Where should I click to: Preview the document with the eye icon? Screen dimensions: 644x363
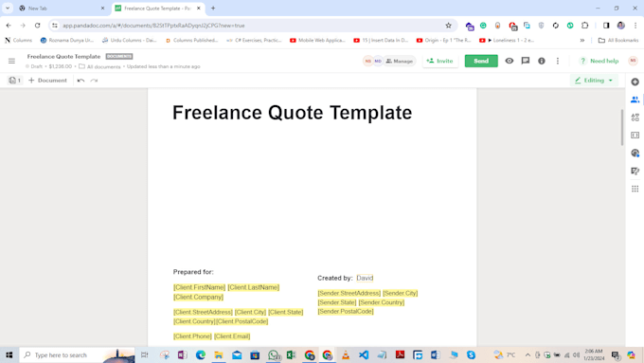[x=509, y=61]
